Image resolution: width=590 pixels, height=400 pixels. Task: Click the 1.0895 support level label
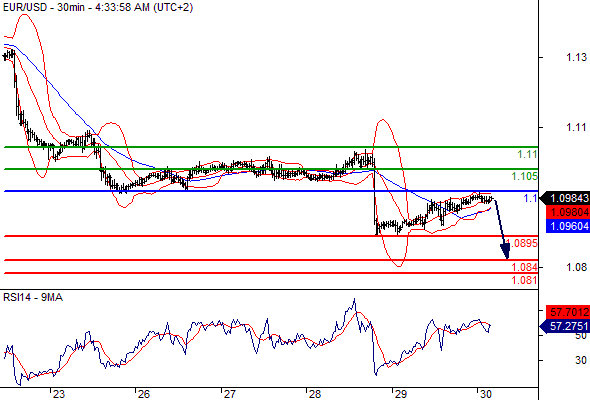coord(522,243)
